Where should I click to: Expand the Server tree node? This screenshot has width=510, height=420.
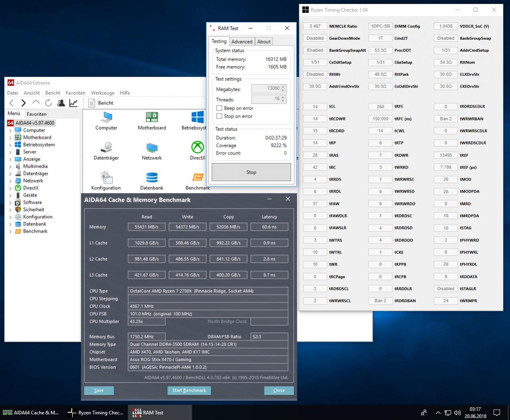[10, 152]
